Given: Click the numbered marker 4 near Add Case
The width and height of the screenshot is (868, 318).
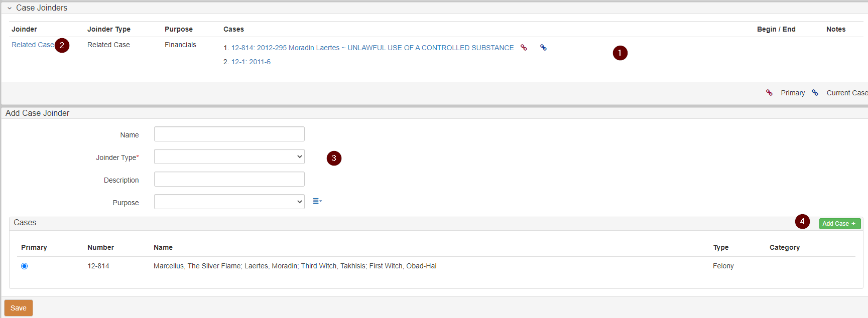Looking at the screenshot, I should click(x=802, y=221).
